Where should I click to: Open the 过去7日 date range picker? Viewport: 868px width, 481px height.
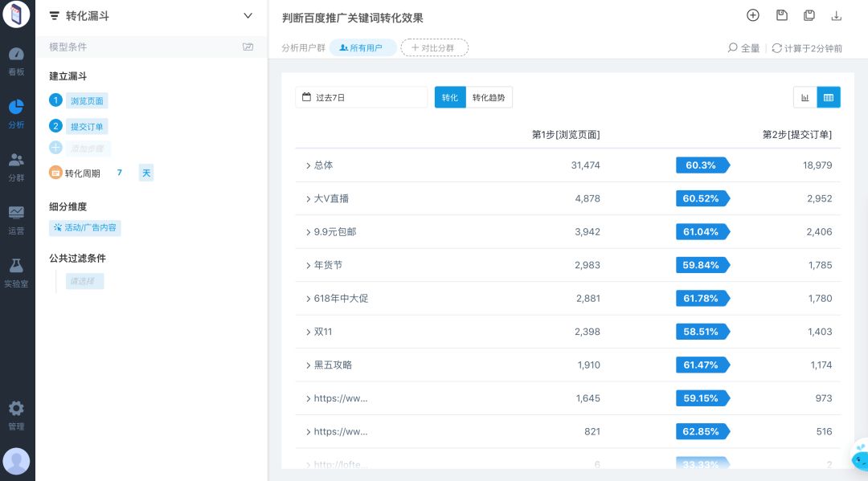click(361, 98)
